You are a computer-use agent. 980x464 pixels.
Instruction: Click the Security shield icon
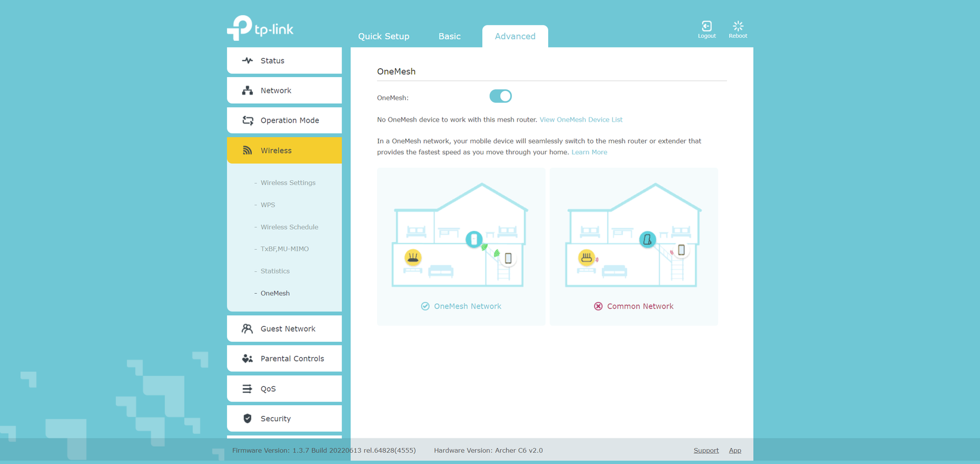247,418
